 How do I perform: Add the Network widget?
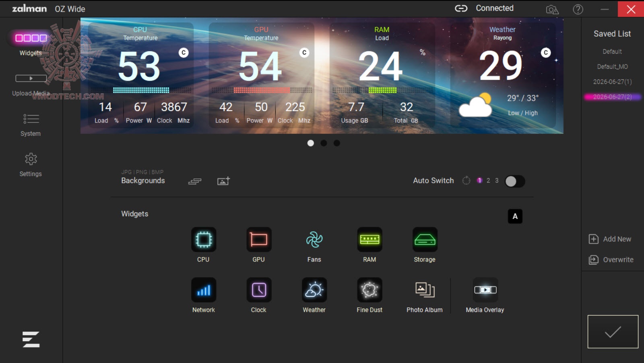tap(203, 290)
